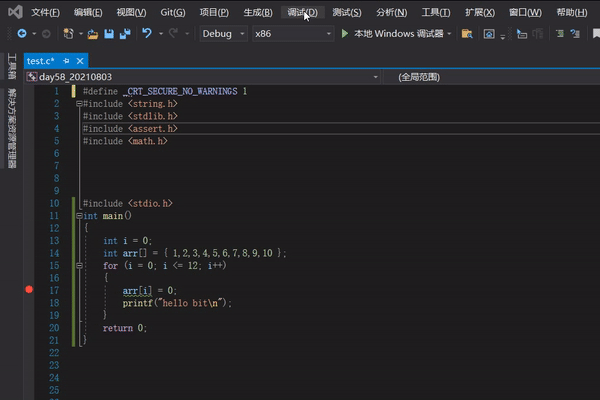Click the new project icon

tap(68, 34)
